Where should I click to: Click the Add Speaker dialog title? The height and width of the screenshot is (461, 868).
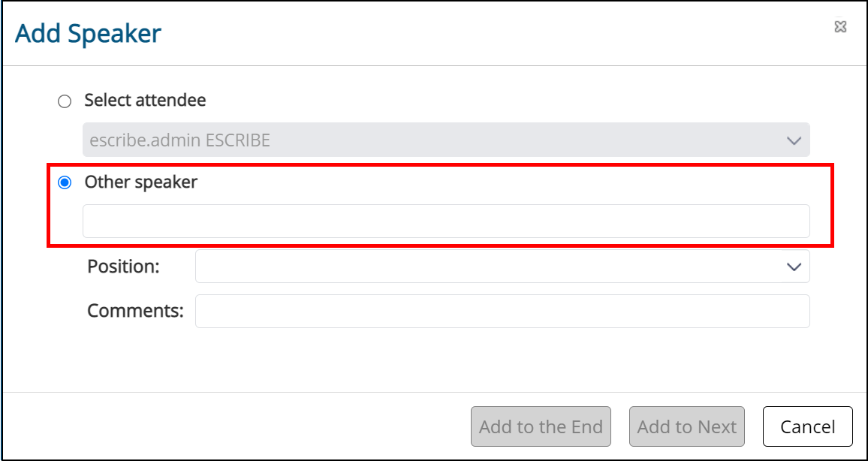click(x=88, y=33)
